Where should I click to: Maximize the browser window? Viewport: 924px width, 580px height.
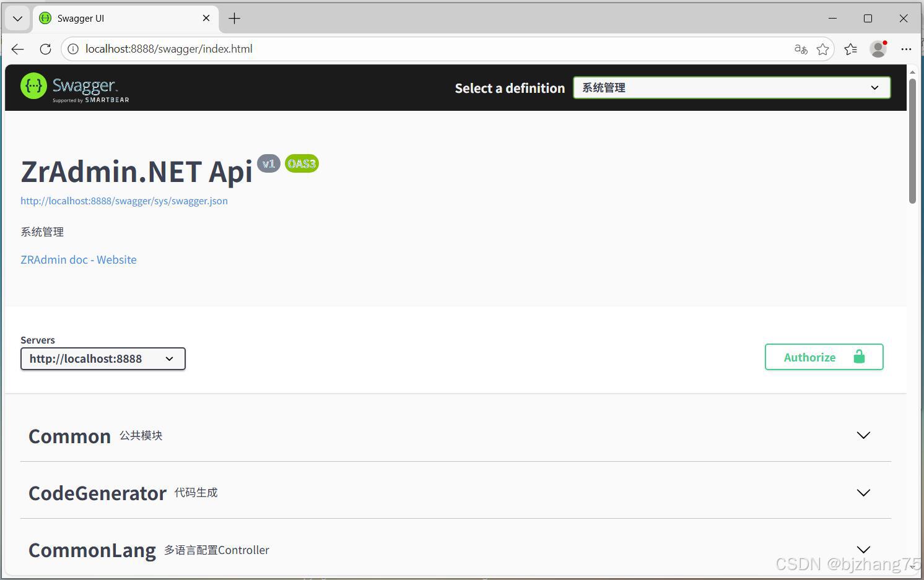[x=868, y=19]
